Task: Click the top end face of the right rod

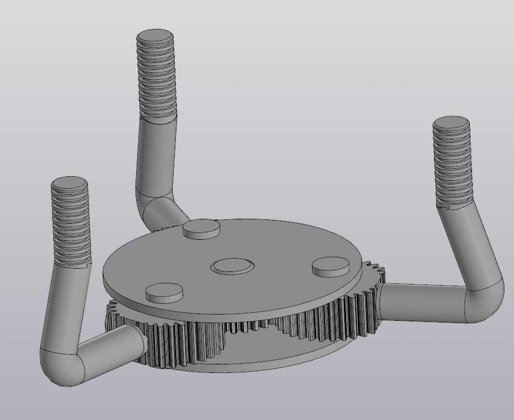Action: 451,124
